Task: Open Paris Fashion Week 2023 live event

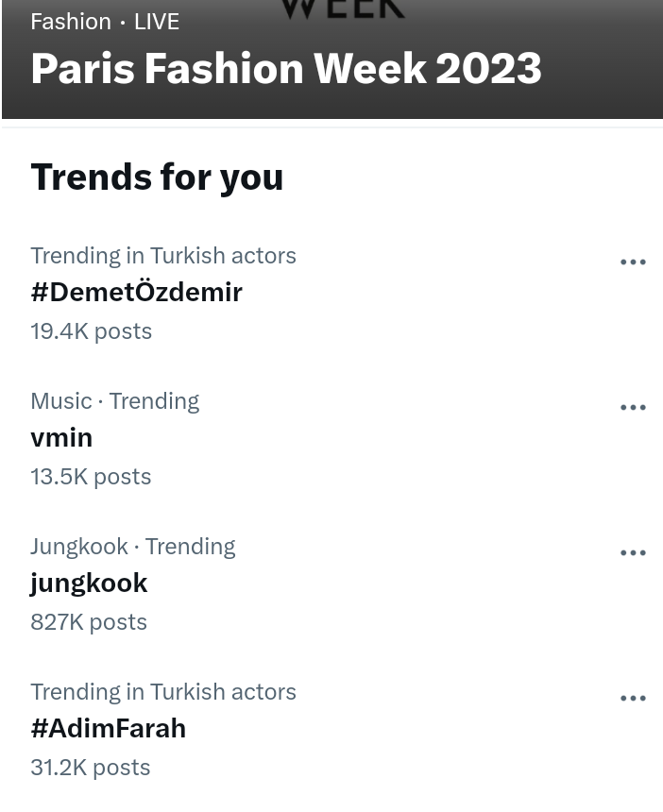Action: tap(286, 69)
